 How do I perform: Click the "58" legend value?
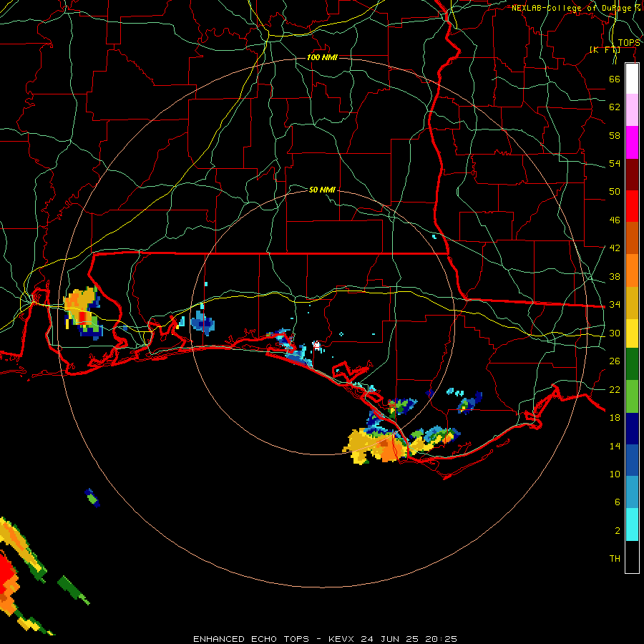[x=615, y=135]
